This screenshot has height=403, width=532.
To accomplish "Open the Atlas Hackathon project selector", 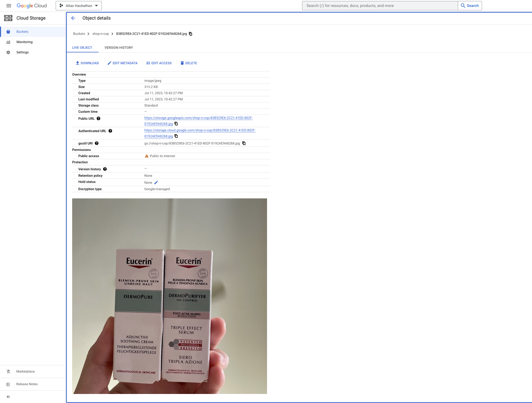I will point(79,6).
